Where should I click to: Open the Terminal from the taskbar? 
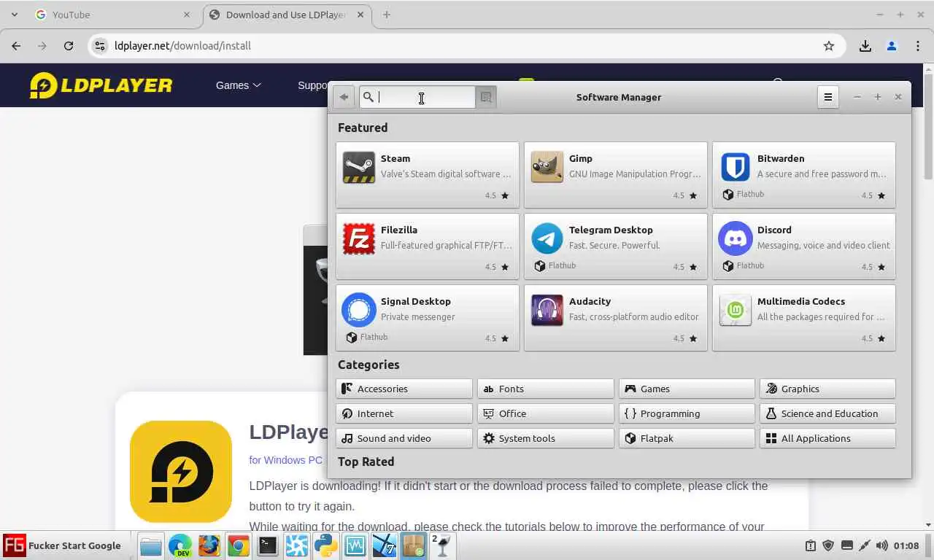pyautogui.click(x=268, y=545)
